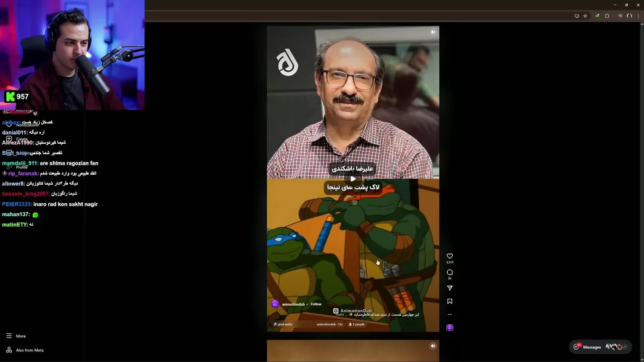Restore down the browser window
644x362 pixels.
pyautogui.click(x=626, y=5)
